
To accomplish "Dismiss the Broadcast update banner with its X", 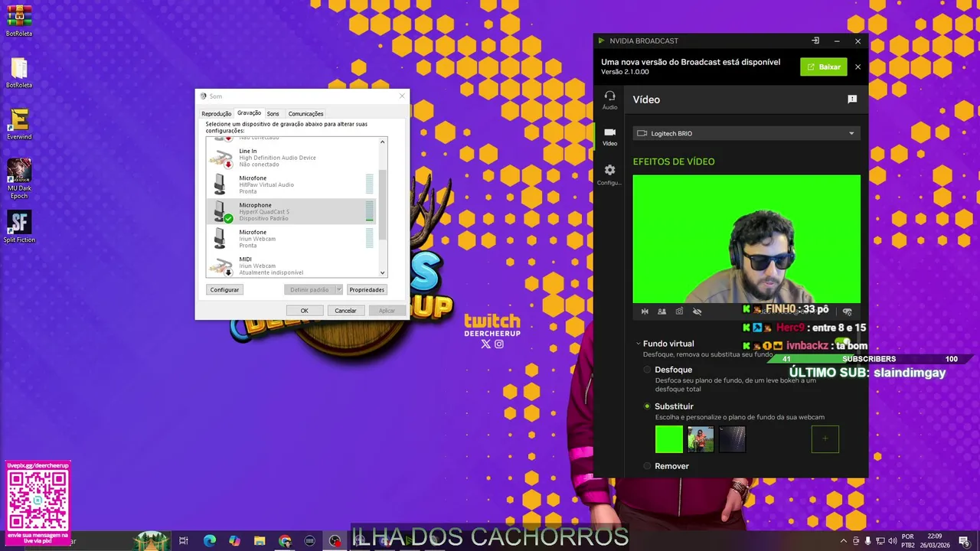I will coord(857,67).
